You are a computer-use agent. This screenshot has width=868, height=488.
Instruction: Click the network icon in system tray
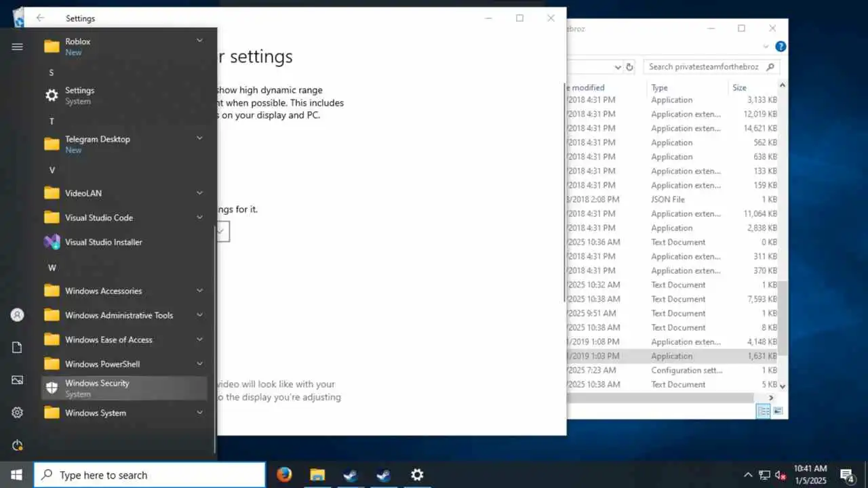click(764, 474)
